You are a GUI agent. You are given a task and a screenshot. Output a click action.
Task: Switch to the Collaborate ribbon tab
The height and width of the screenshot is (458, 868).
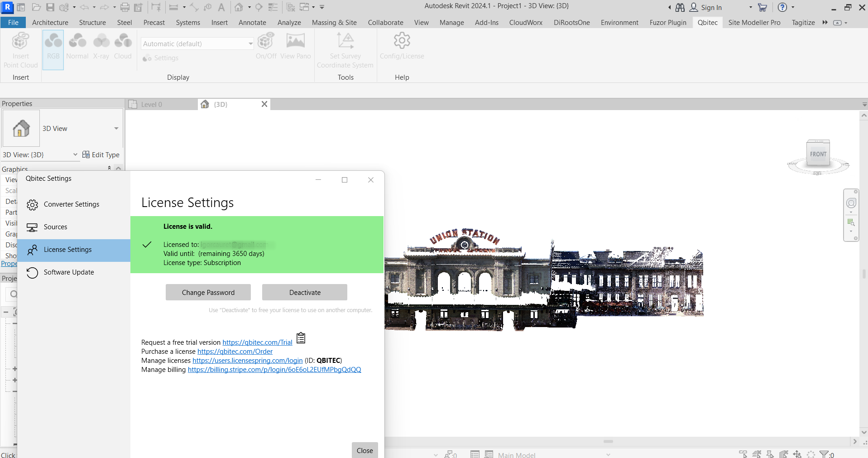385,23
